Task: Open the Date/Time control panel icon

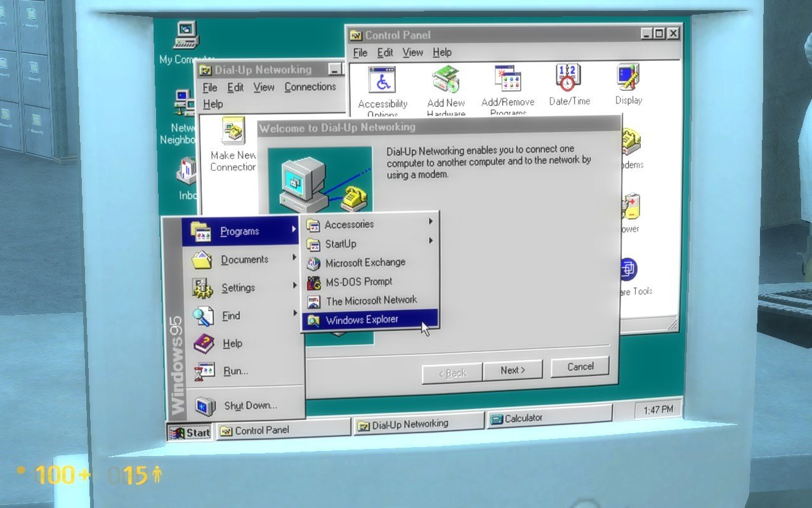Action: pyautogui.click(x=569, y=79)
